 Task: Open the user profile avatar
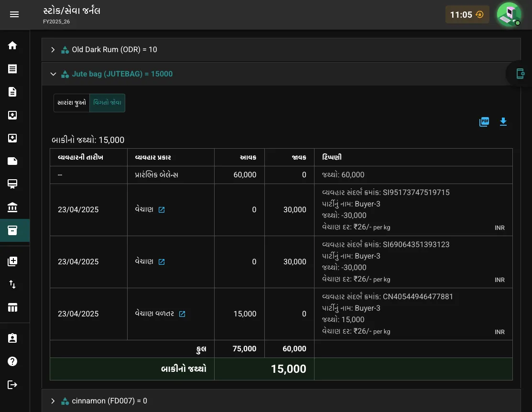509,14
